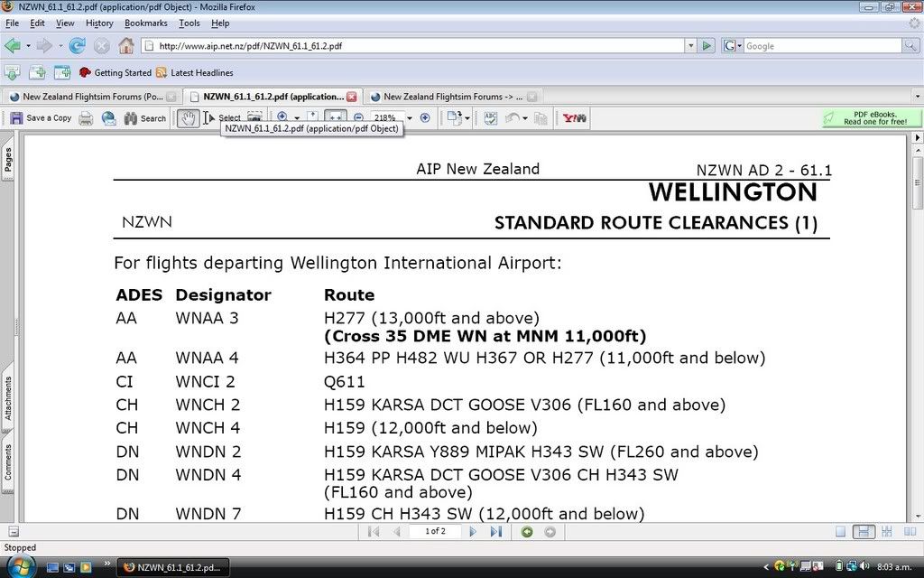Image resolution: width=924 pixels, height=578 pixels.
Task: Go to the Firefox Home page icon
Action: coord(126,46)
